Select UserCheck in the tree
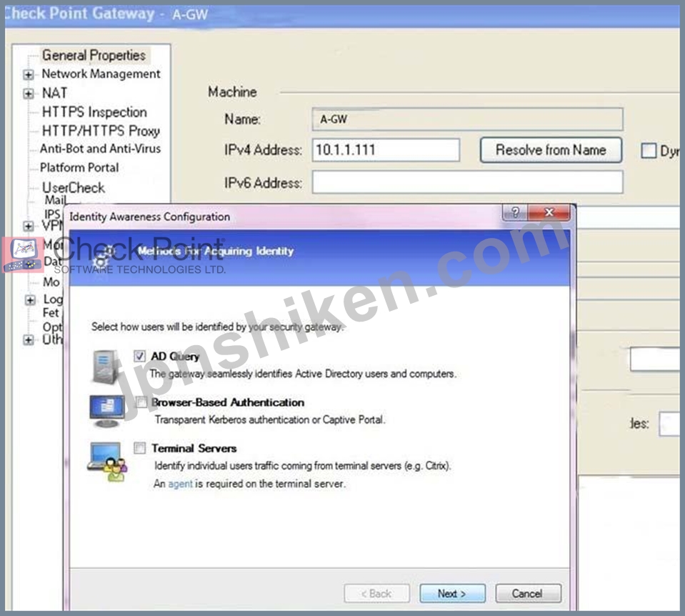The width and height of the screenshot is (685, 616). 74,187
